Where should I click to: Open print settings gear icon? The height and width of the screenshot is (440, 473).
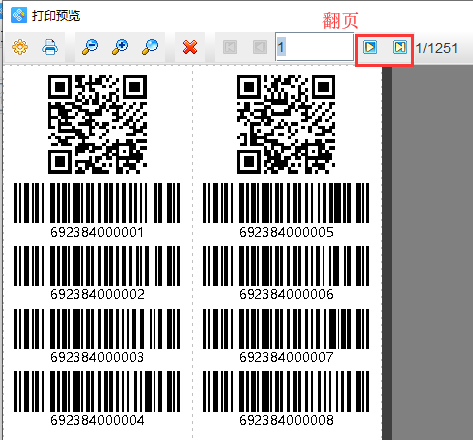20,47
